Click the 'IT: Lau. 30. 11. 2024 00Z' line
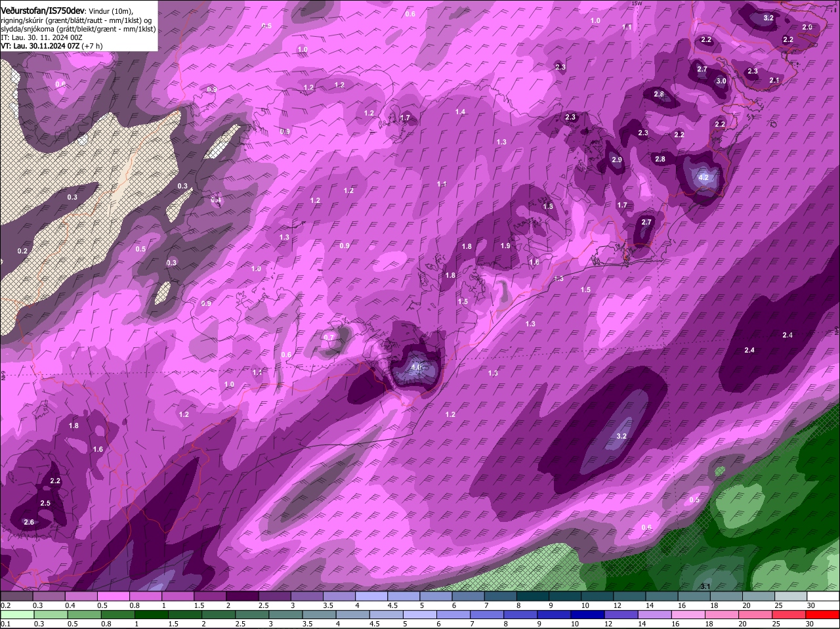The width and height of the screenshot is (840, 629). (x=41, y=37)
